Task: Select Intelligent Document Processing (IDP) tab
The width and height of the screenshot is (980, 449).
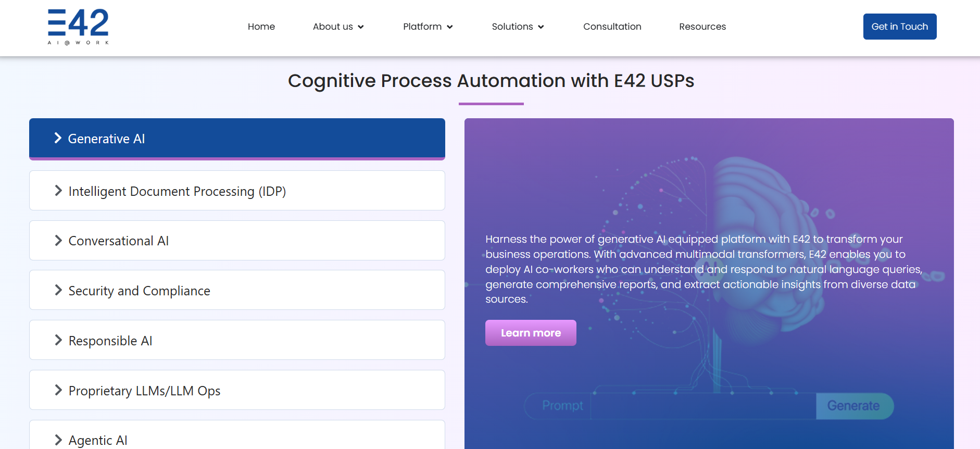Action: (237, 191)
